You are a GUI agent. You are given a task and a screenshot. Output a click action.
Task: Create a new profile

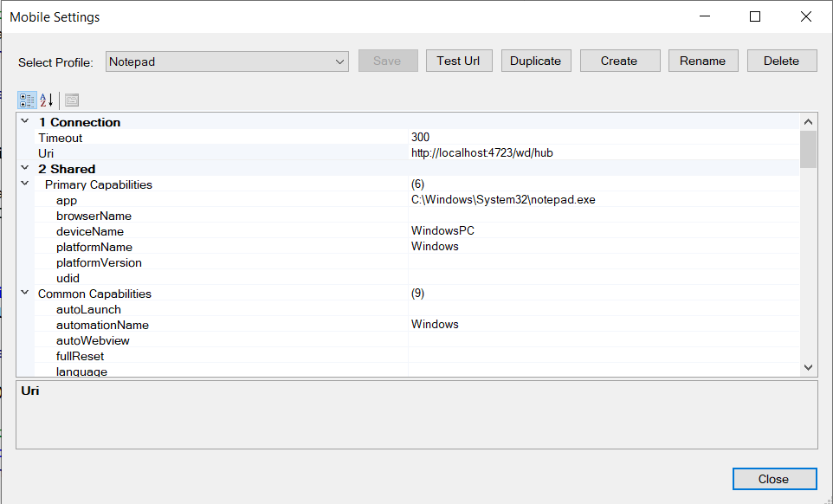(619, 61)
